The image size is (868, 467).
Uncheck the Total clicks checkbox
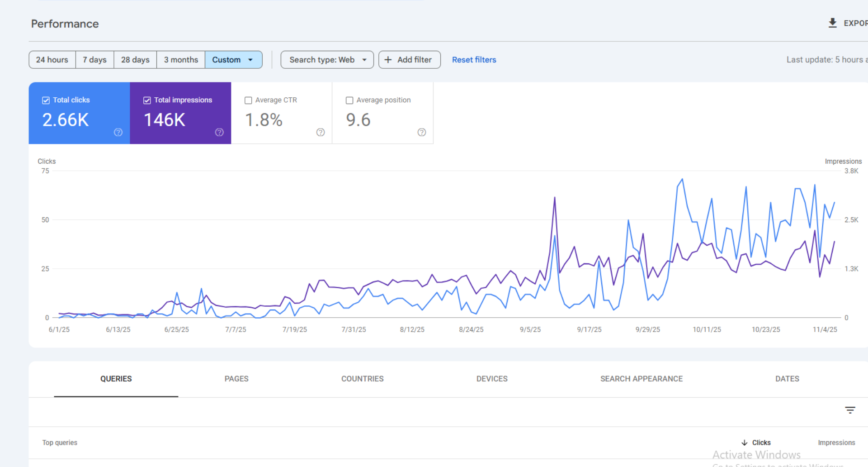coord(45,100)
